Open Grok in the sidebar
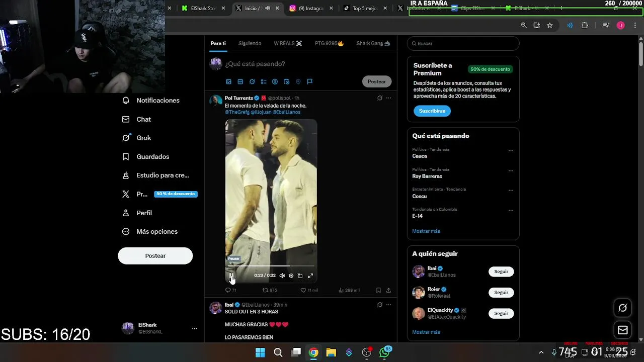644x362 pixels. 137,138
